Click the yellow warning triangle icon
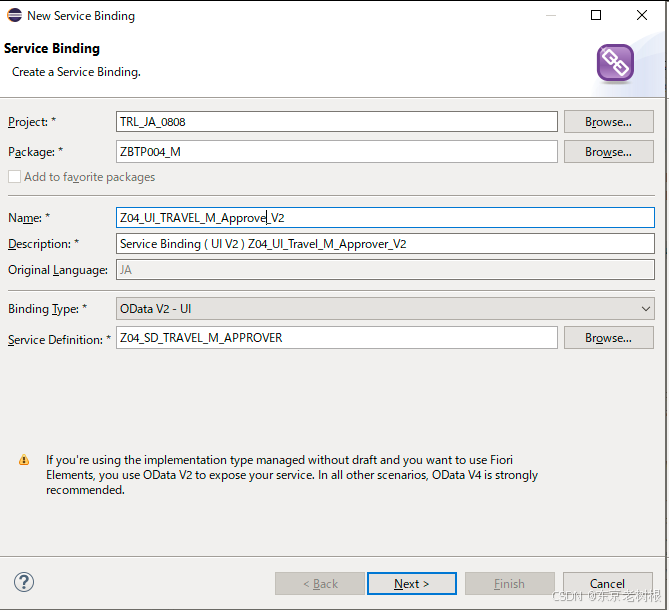The width and height of the screenshot is (669, 610). tap(24, 460)
